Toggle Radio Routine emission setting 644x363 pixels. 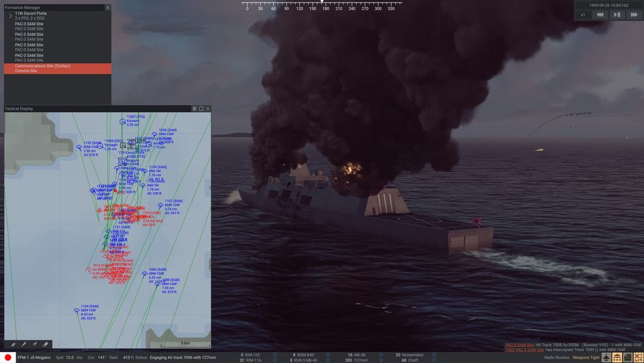556,358
